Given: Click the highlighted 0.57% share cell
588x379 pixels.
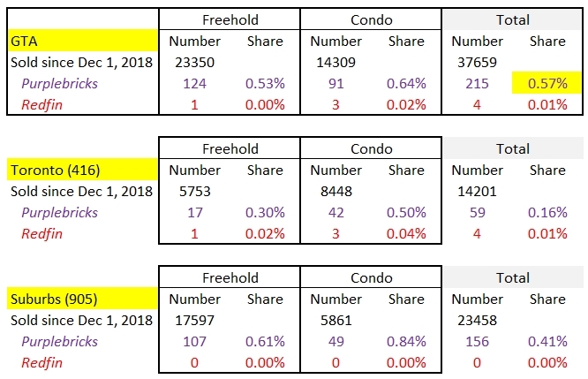Looking at the screenshot, I should pos(547,84).
